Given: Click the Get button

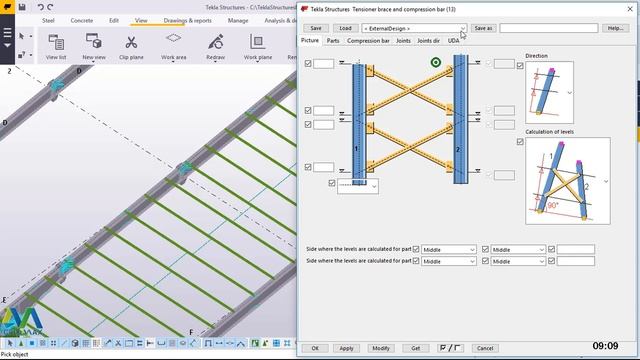Looking at the screenshot, I should [416, 348].
